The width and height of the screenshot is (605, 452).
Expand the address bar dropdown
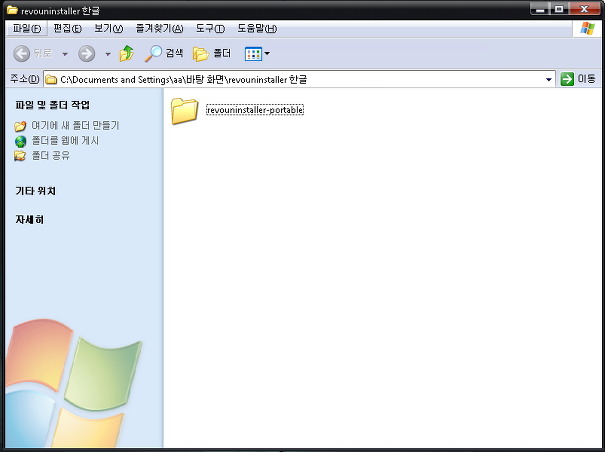pos(549,80)
